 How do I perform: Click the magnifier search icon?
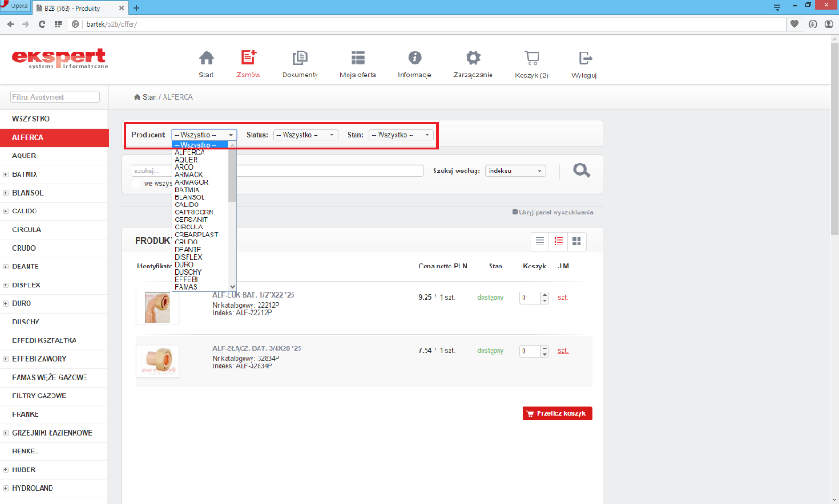581,171
